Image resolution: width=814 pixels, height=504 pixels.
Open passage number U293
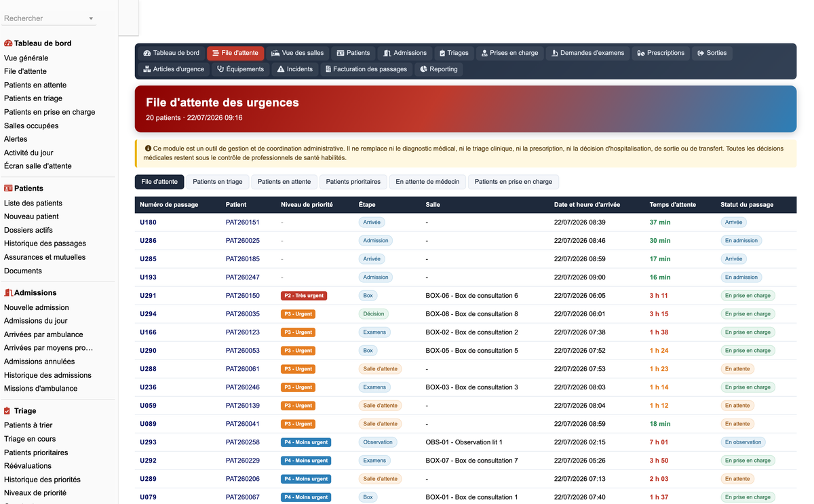coord(148,442)
